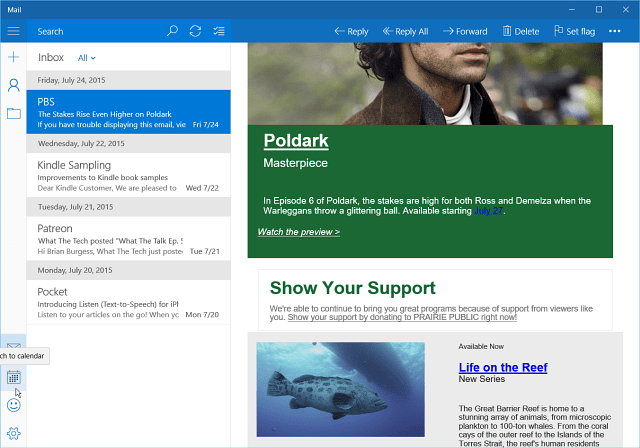Image resolution: width=640 pixels, height=448 pixels.
Task: Sync the mailbox with the refresh icon
Action: [x=195, y=31]
